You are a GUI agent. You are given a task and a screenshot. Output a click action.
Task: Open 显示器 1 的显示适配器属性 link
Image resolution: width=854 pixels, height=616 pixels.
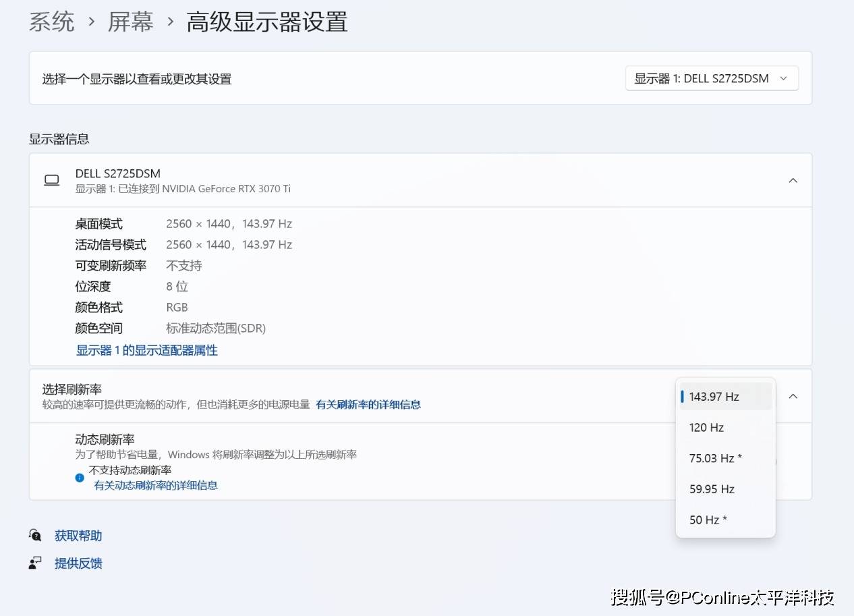click(x=147, y=350)
